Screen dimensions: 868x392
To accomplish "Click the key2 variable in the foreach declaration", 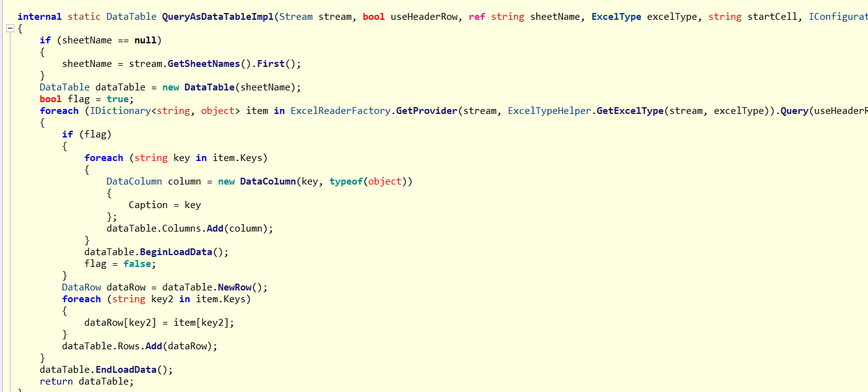I will (162, 299).
